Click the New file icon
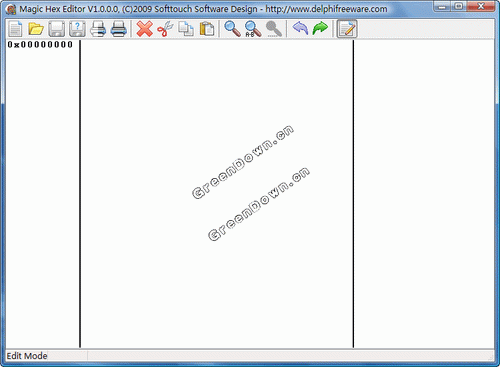 (15, 29)
